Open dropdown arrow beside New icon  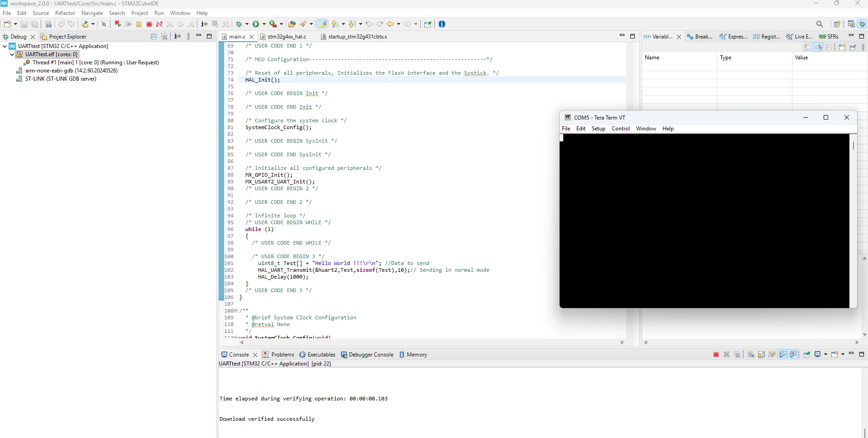pos(15,24)
